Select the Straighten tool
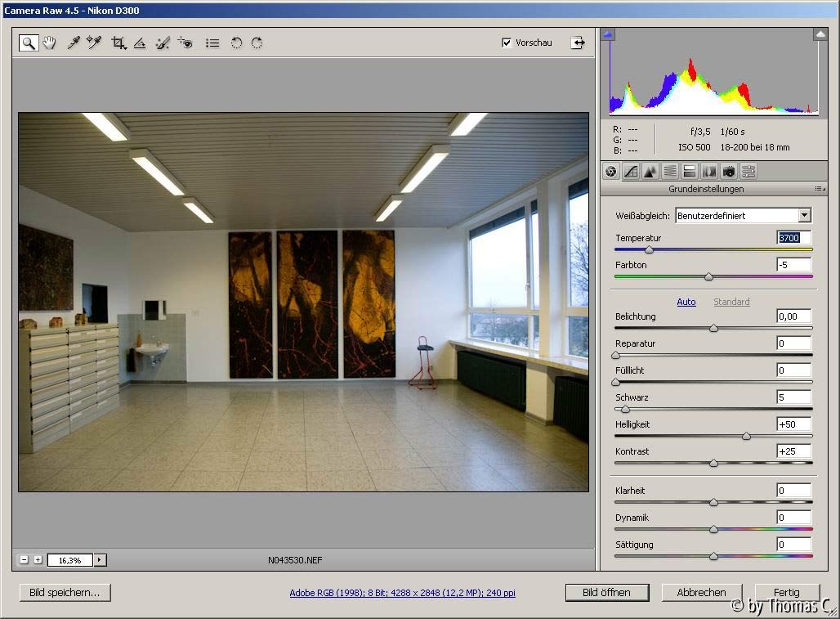The height and width of the screenshot is (619, 840). click(x=140, y=43)
